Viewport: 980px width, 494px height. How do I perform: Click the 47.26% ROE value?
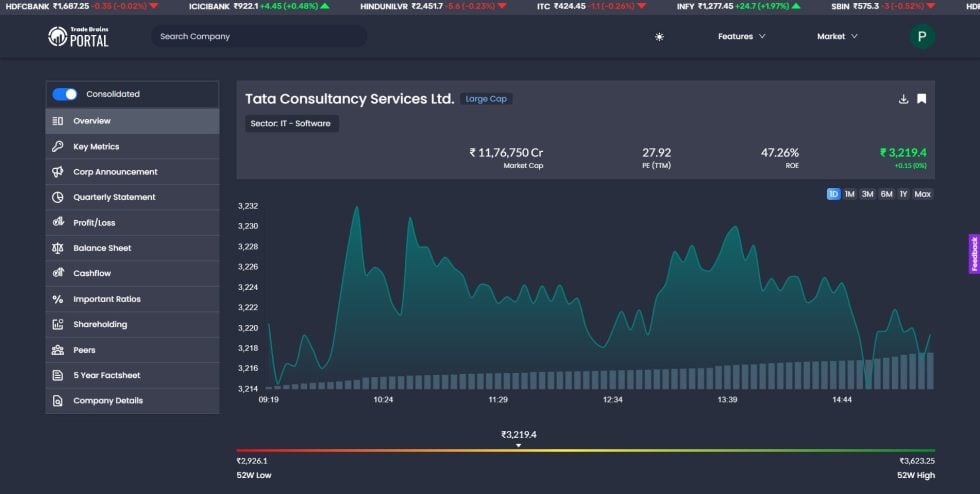779,153
